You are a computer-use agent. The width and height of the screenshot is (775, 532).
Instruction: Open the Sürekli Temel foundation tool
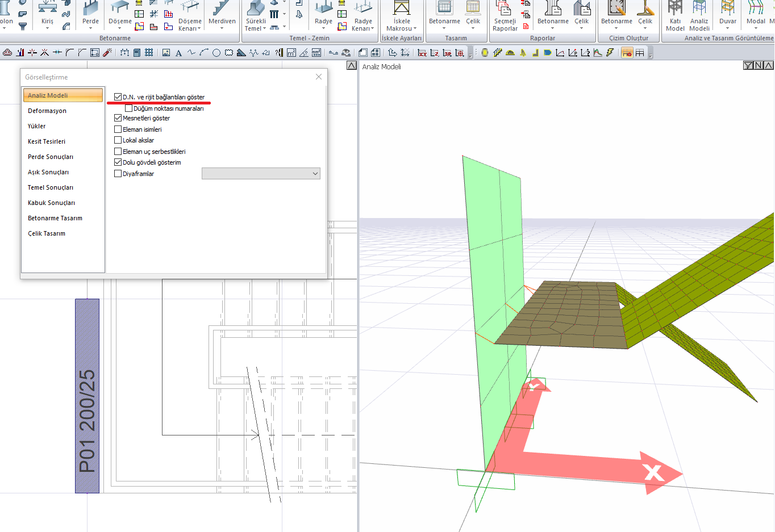tap(256, 16)
